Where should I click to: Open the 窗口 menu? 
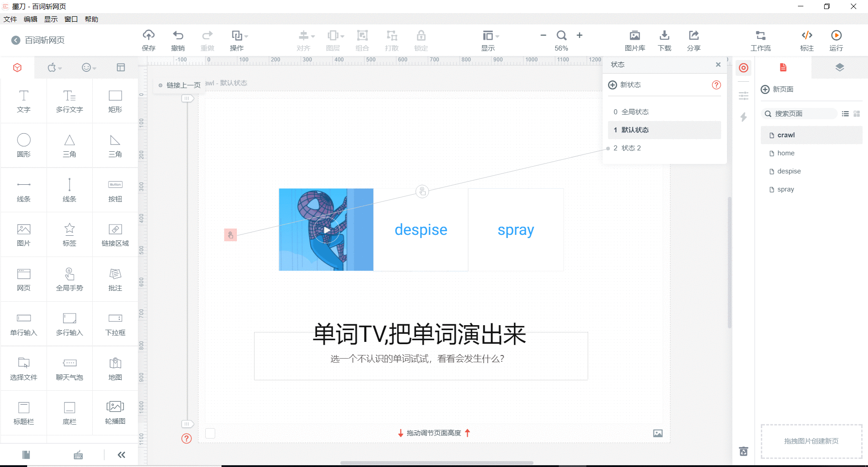tap(71, 19)
